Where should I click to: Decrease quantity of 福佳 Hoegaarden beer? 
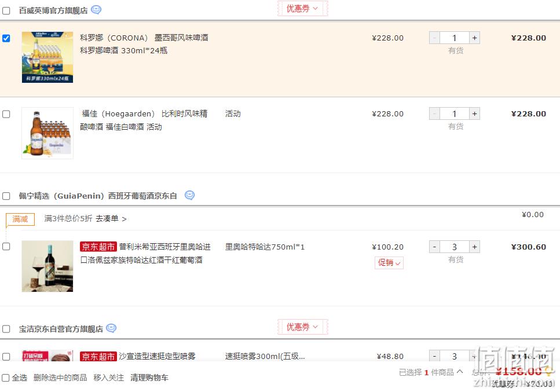[434, 114]
